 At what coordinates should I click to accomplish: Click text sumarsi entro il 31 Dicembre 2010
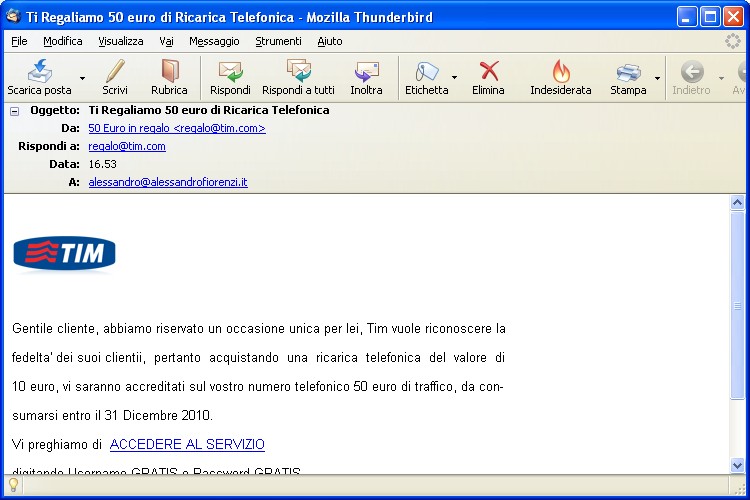(x=112, y=415)
